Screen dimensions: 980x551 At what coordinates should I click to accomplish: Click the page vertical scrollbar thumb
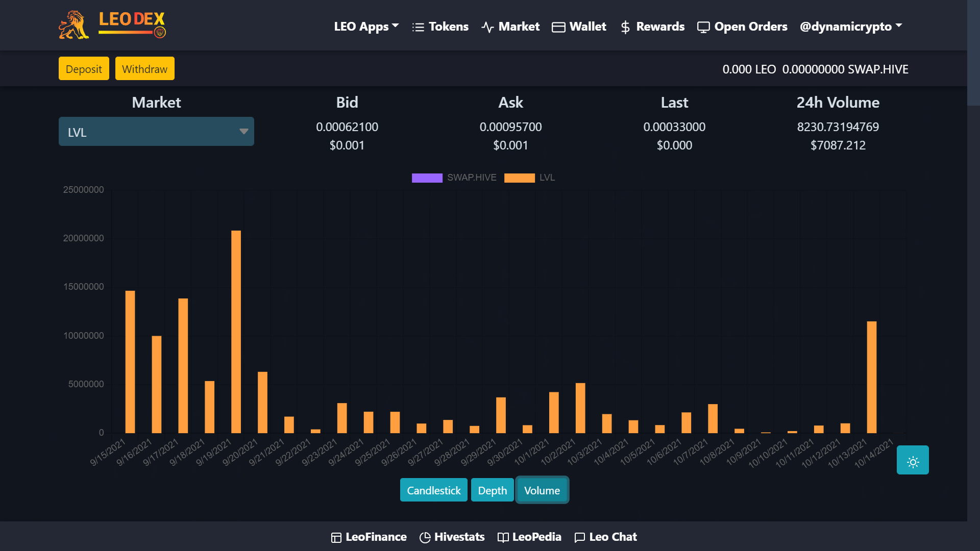click(973, 53)
